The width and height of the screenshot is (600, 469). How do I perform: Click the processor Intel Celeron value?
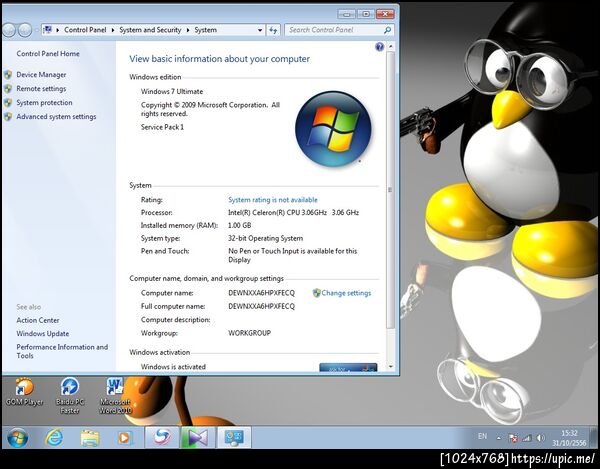[x=293, y=212]
